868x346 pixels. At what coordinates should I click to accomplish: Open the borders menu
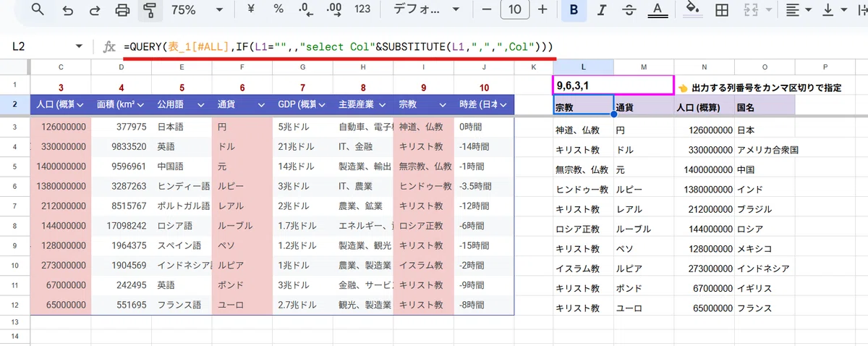coord(721,10)
